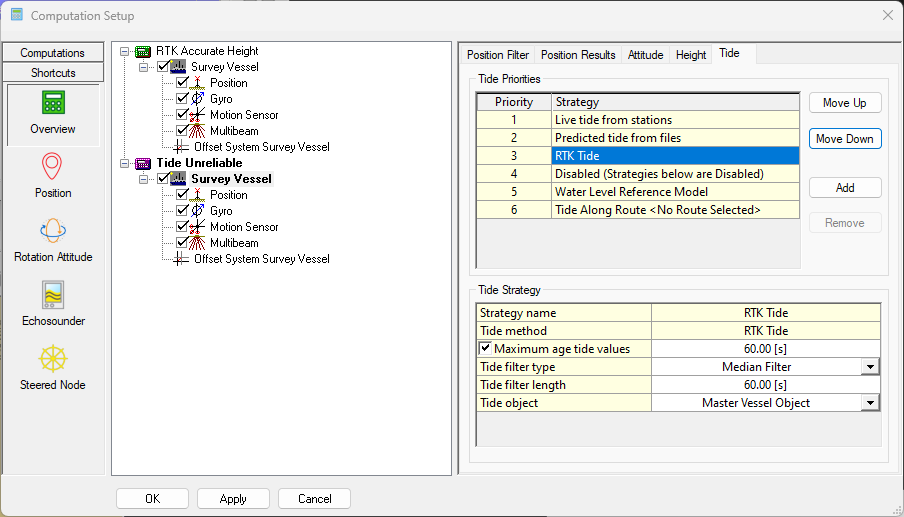Uncheck Gyro under RTK Accurate Height
904x517 pixels.
pyautogui.click(x=182, y=99)
